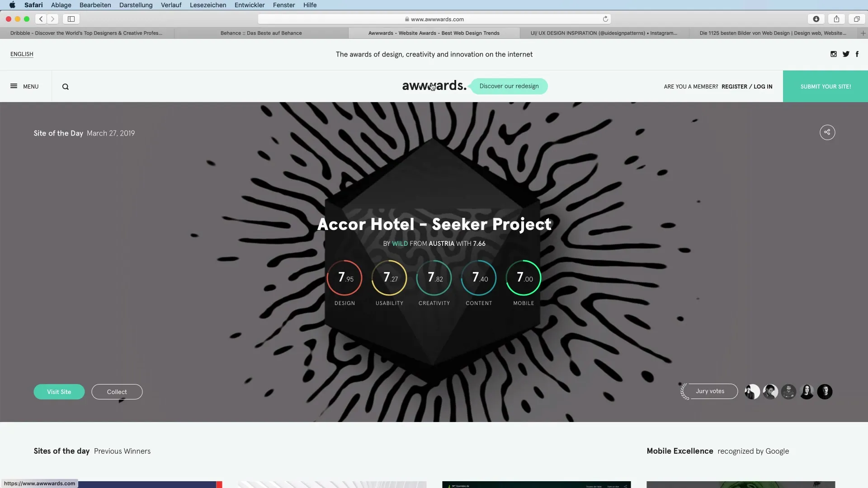Open the Safari menu in menu bar
Screen dimensions: 868x488
pyautogui.click(x=33, y=5)
